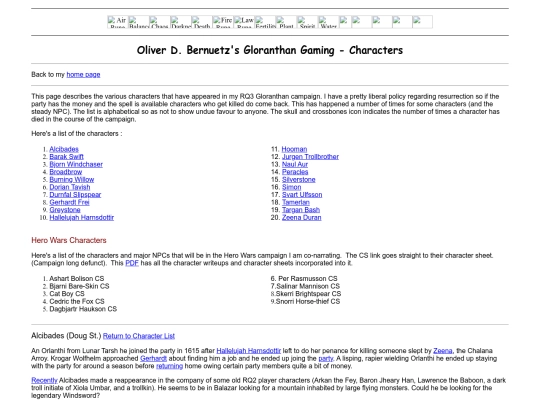
Task: Click the 'Hero Wars Characters' heading
Action: coord(69,240)
